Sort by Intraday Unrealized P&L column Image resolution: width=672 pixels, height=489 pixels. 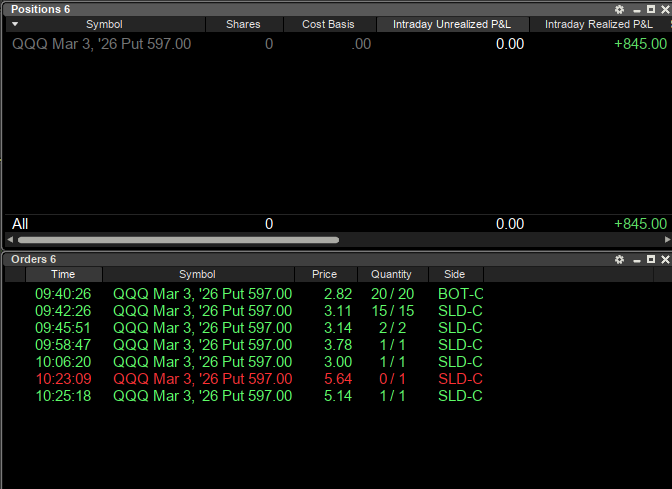pos(452,24)
